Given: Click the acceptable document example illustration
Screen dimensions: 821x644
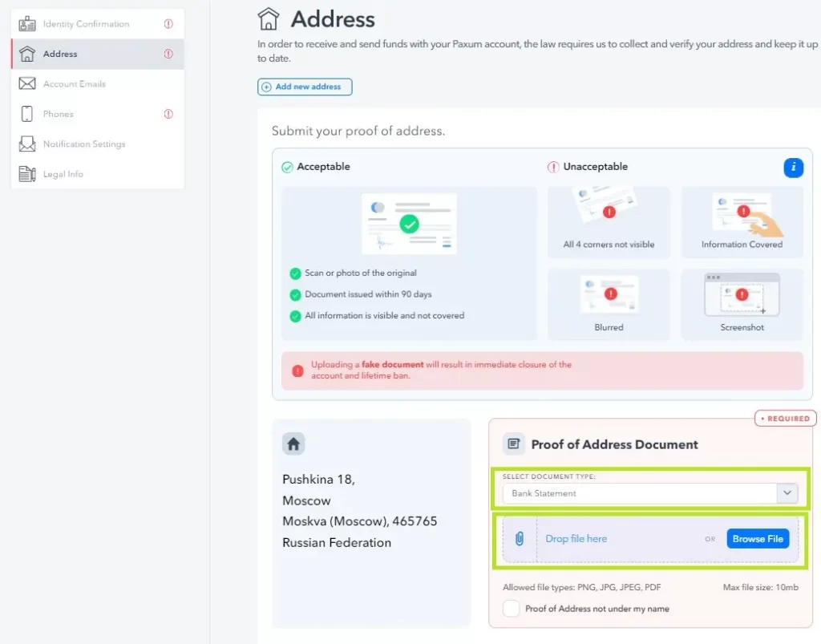Looking at the screenshot, I should click(x=409, y=224).
